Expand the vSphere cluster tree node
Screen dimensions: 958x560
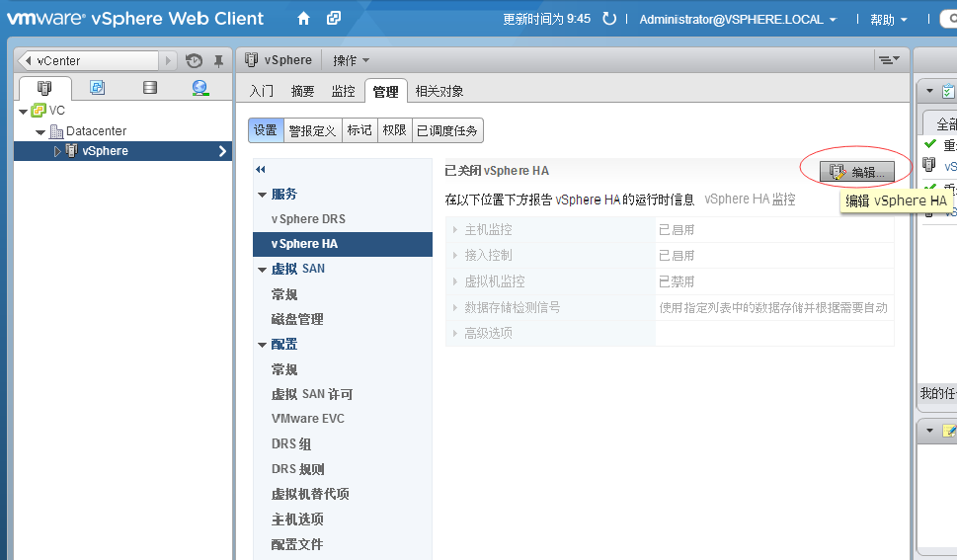(57, 151)
